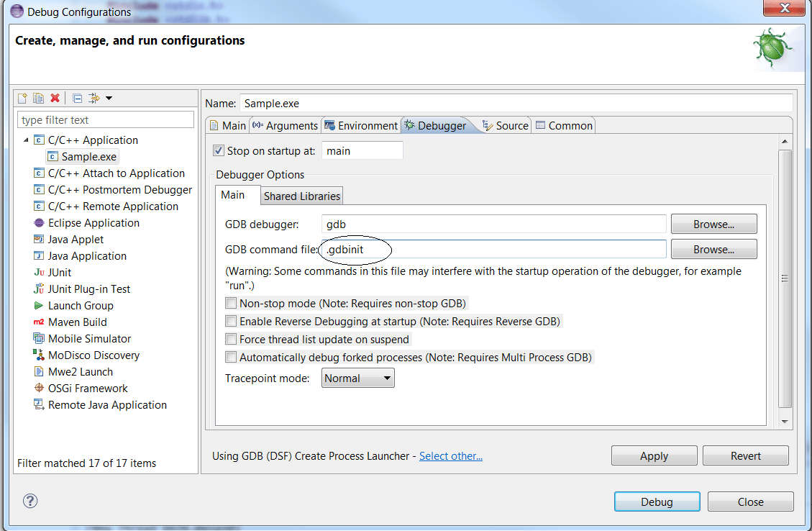
Task: Click the startup symbol field showing main
Action: click(x=362, y=151)
